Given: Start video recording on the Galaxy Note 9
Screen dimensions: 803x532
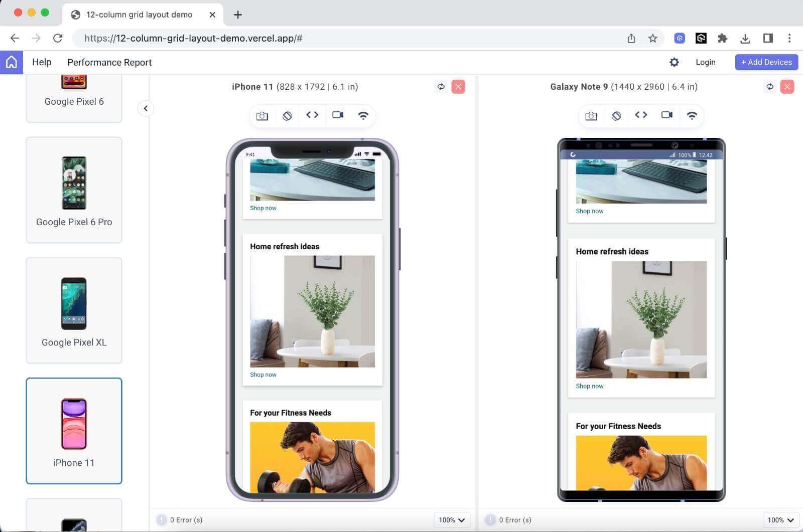Looking at the screenshot, I should 666,115.
